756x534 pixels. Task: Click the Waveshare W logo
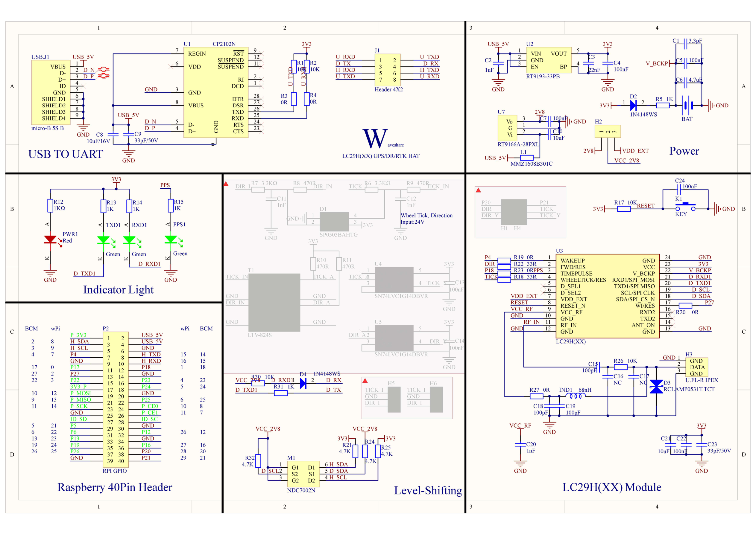click(x=375, y=138)
